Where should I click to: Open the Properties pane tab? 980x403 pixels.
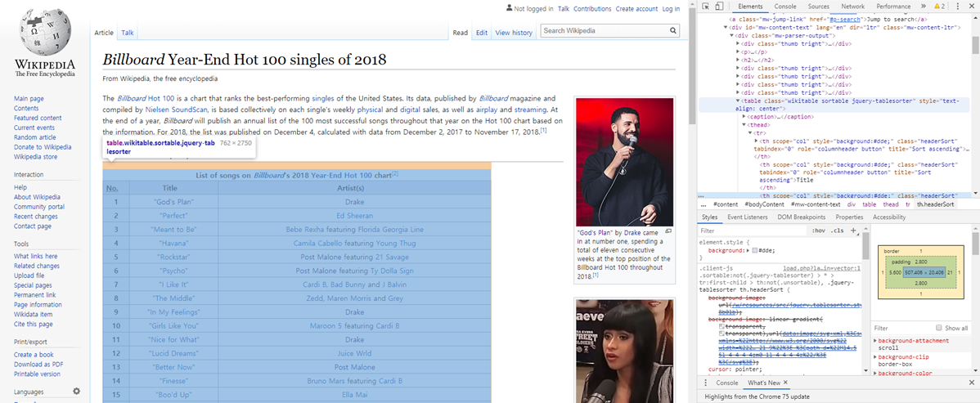pyautogui.click(x=849, y=217)
